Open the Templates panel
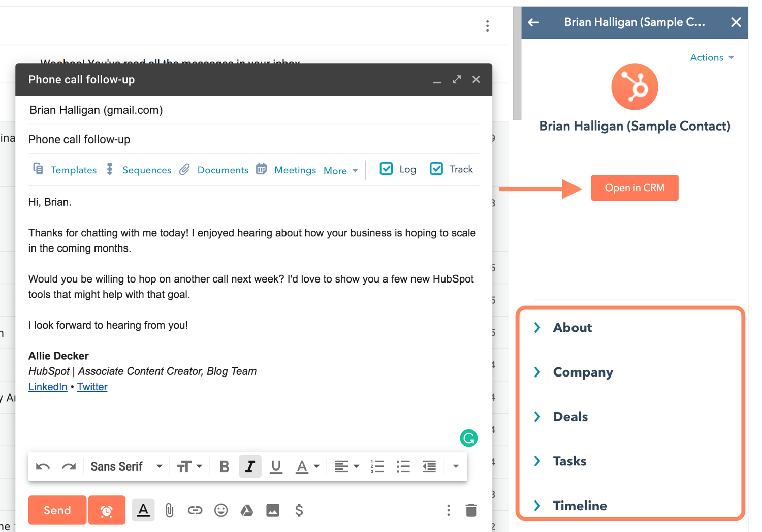 (73, 170)
